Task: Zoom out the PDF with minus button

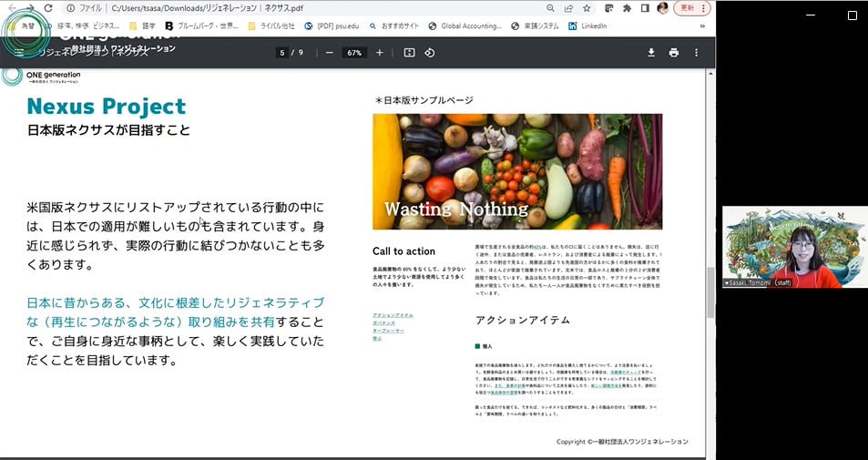Action: click(330, 53)
